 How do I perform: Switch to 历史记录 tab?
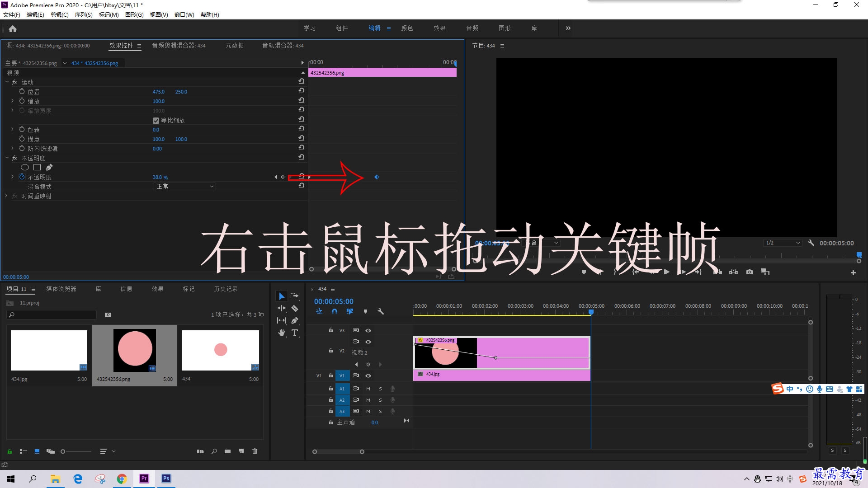[x=226, y=289]
